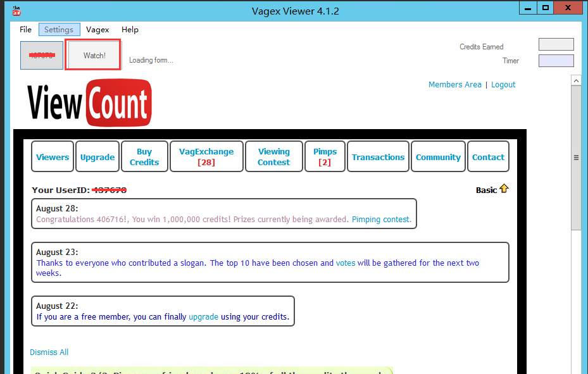Maximize the Vagex Viewer window
The image size is (588, 374).
pos(545,8)
